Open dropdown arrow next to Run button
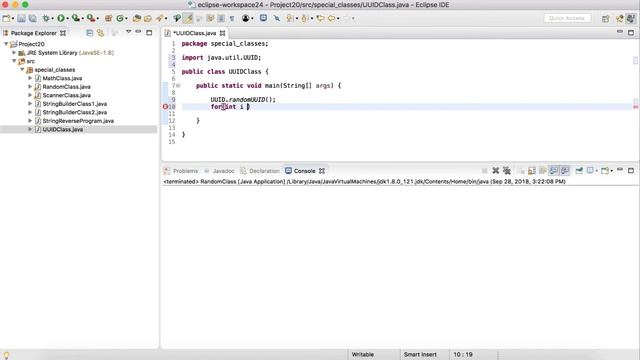 tap(67, 19)
